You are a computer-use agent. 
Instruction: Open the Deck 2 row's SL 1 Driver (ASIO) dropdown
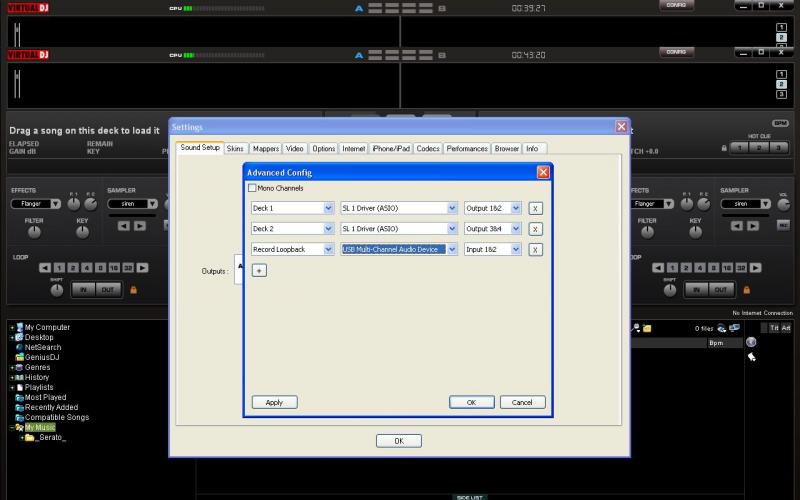(x=452, y=229)
